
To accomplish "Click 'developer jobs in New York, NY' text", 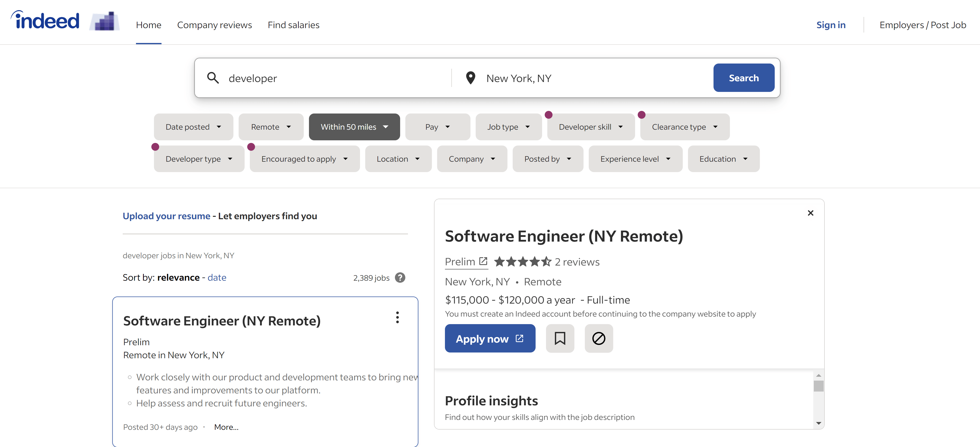I will tap(178, 255).
